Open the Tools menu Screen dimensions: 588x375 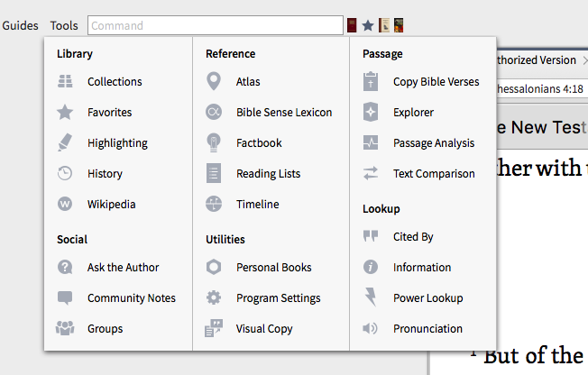click(x=64, y=26)
